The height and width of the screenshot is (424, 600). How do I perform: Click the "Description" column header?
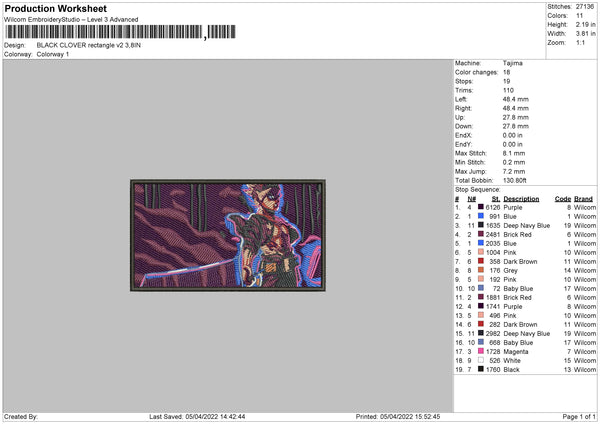point(521,199)
